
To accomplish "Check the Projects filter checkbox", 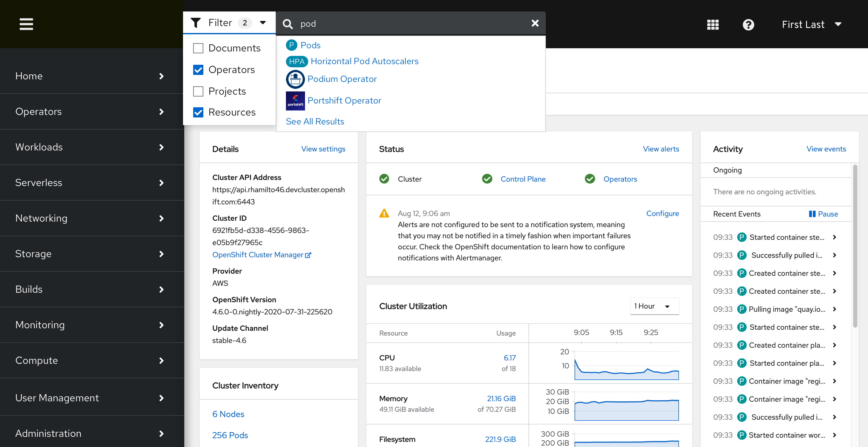I will point(198,91).
